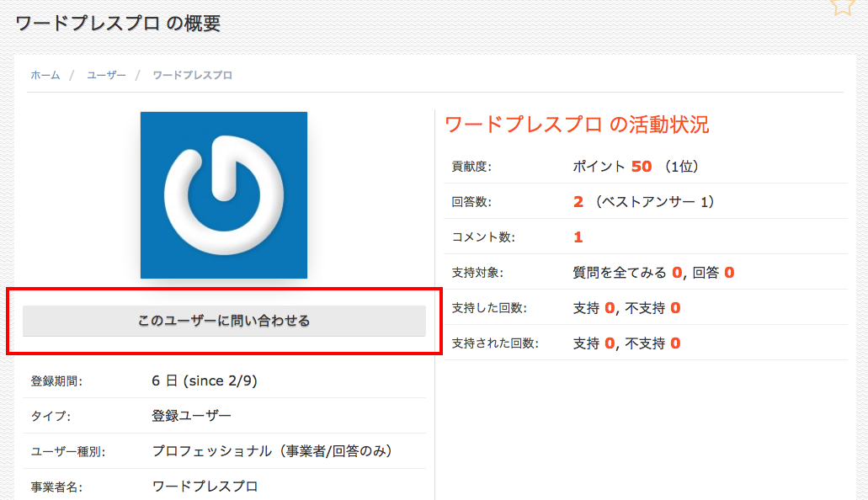Viewport: 868px width, 500px height.
Task: Click the comment count 1
Action: [578, 237]
